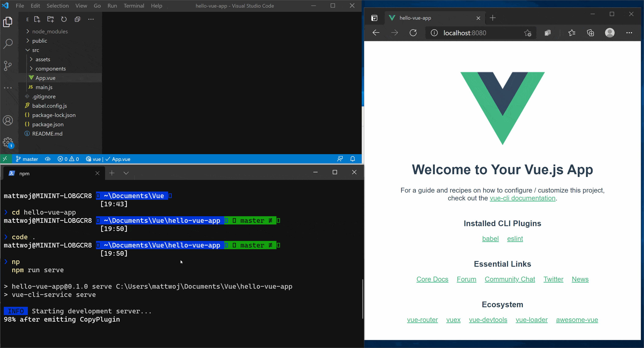The image size is (644, 348).
Task: Click the Core Docs link on Vue page
Action: (x=432, y=279)
